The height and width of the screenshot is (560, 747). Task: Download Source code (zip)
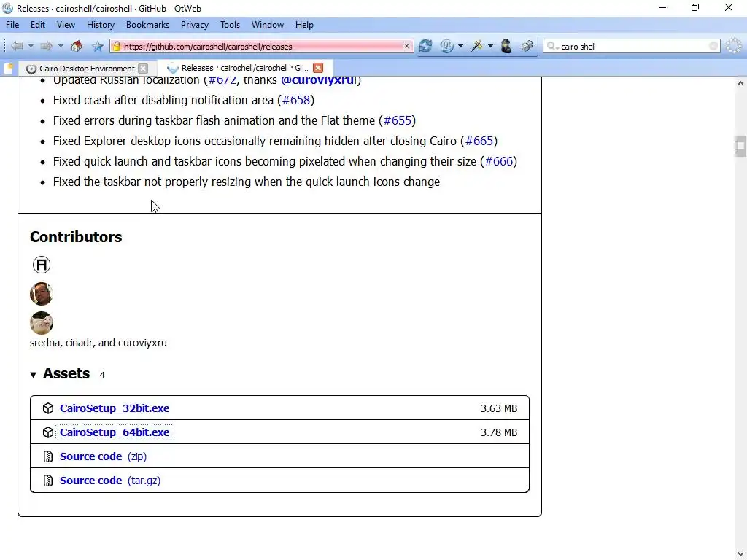tap(103, 456)
